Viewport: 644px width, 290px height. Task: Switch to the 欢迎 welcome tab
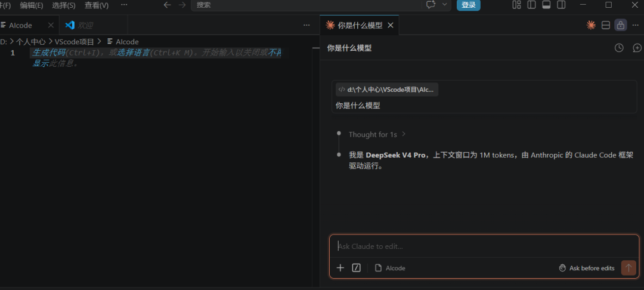85,25
